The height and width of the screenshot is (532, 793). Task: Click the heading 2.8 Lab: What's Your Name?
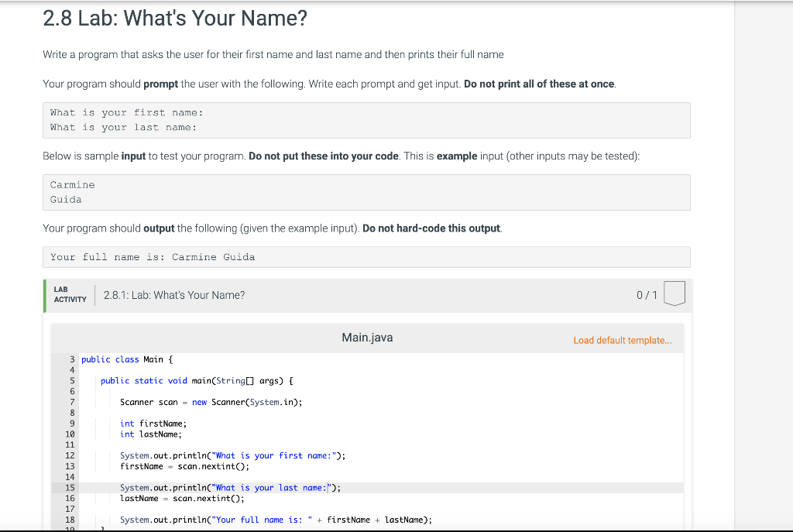[x=176, y=18]
